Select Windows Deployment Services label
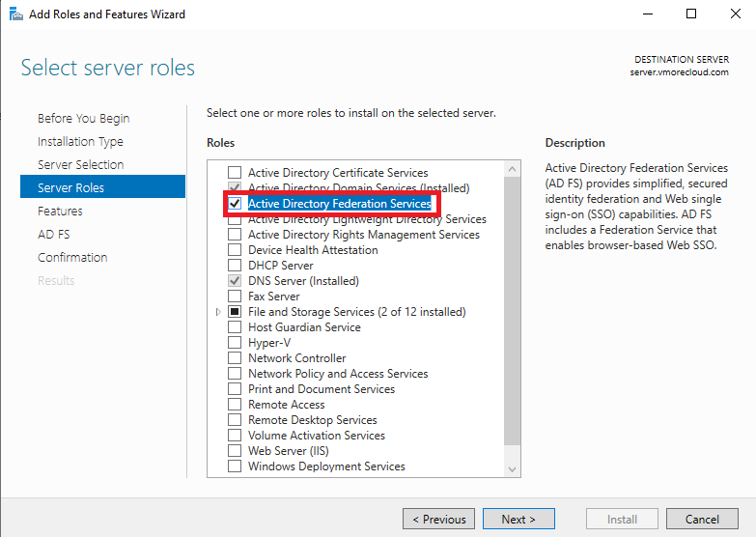The width and height of the screenshot is (756, 537). [326, 466]
